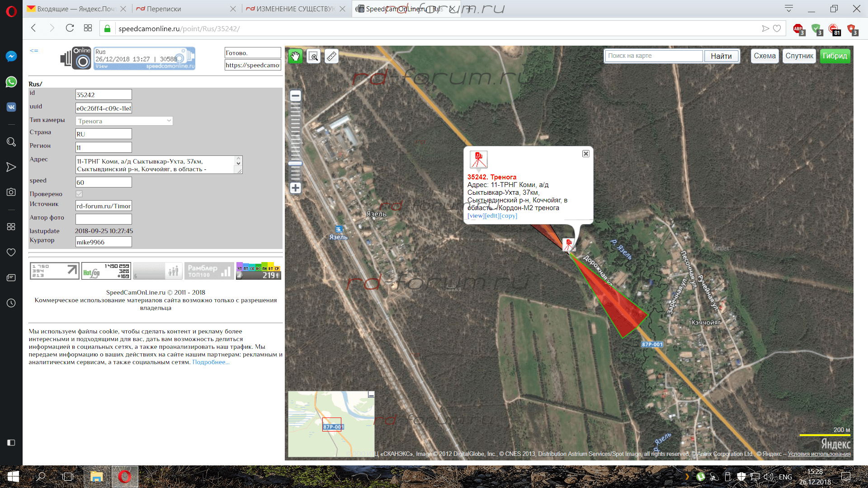Focus the map search field
This screenshot has width=868, height=488.
(654, 56)
